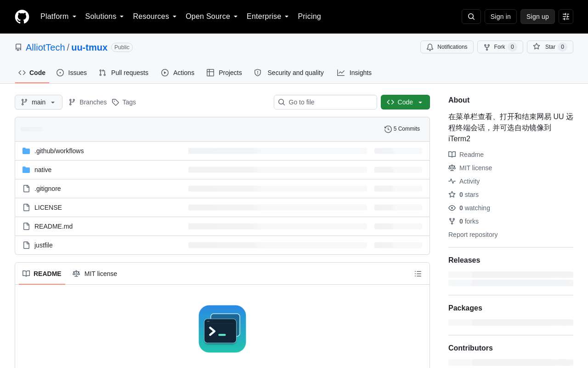Open the appearance settings sliders icon

(x=566, y=17)
